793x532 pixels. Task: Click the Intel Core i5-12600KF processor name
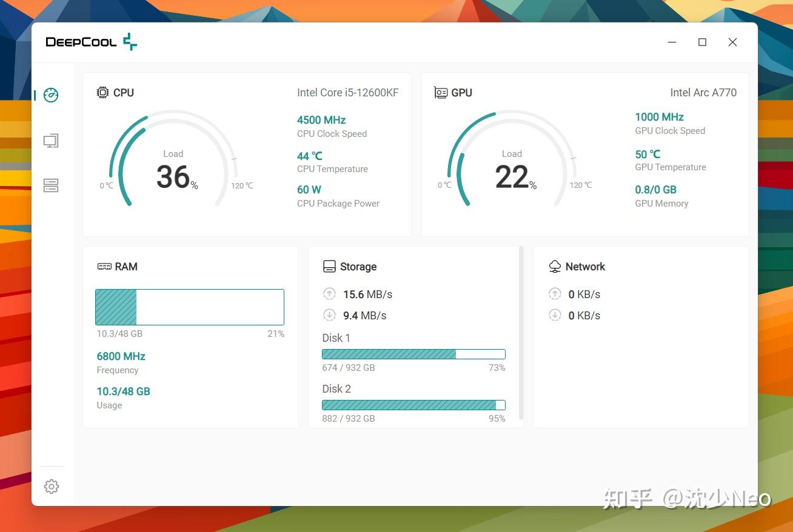pos(347,92)
